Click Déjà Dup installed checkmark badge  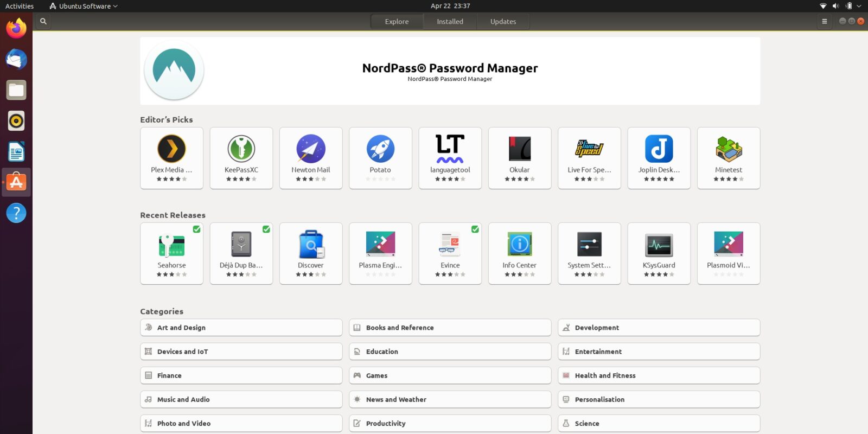(x=266, y=229)
